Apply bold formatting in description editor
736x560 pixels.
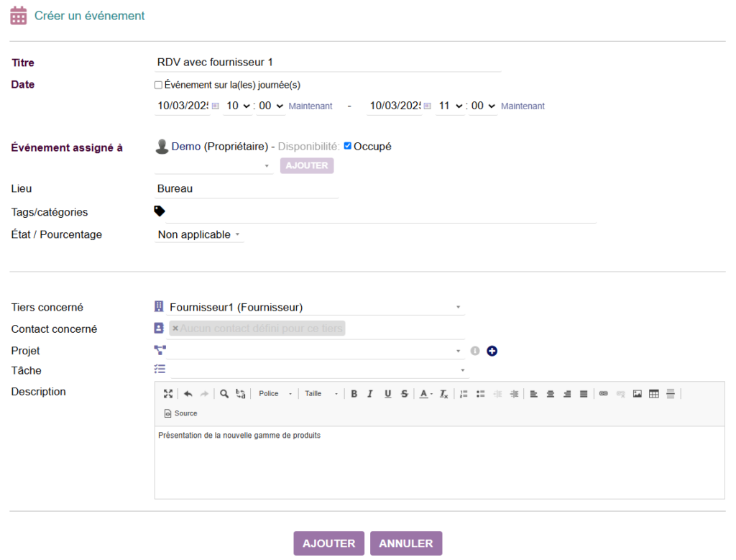click(x=354, y=394)
